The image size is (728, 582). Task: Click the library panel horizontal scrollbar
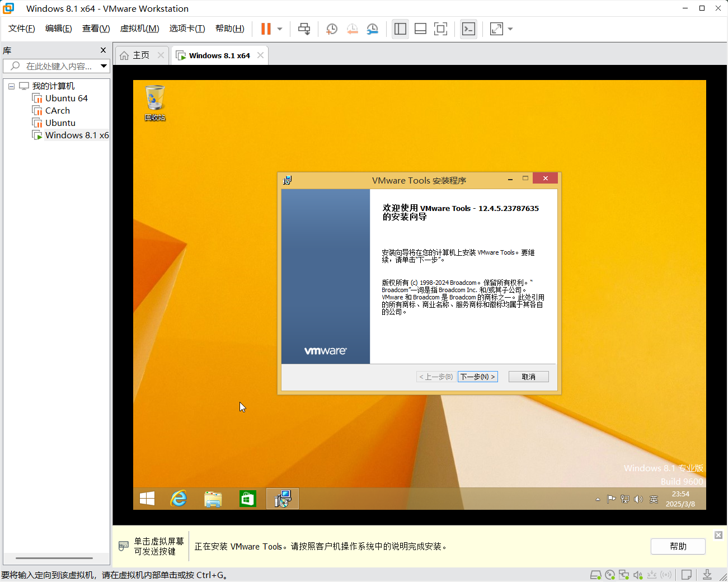(x=54, y=558)
